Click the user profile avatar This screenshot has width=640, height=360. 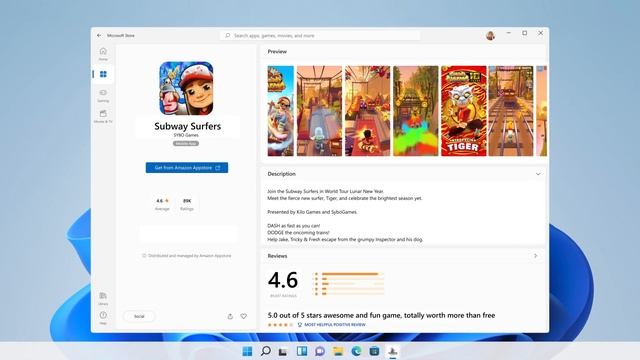tap(491, 36)
